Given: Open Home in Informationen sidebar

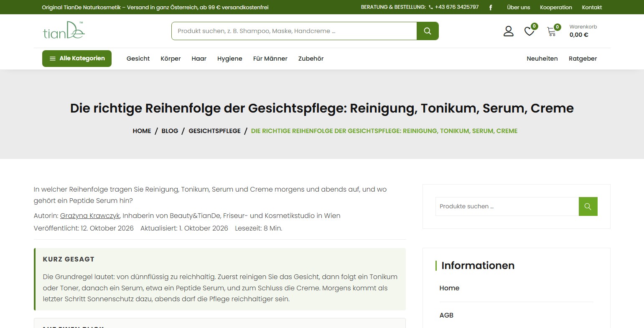Looking at the screenshot, I should (449, 288).
